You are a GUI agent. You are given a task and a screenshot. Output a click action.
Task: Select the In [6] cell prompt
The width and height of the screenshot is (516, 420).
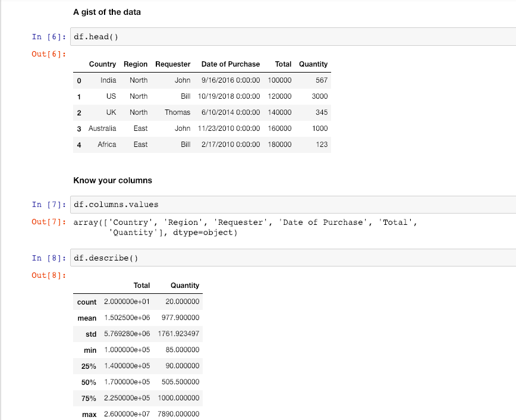click(x=49, y=37)
